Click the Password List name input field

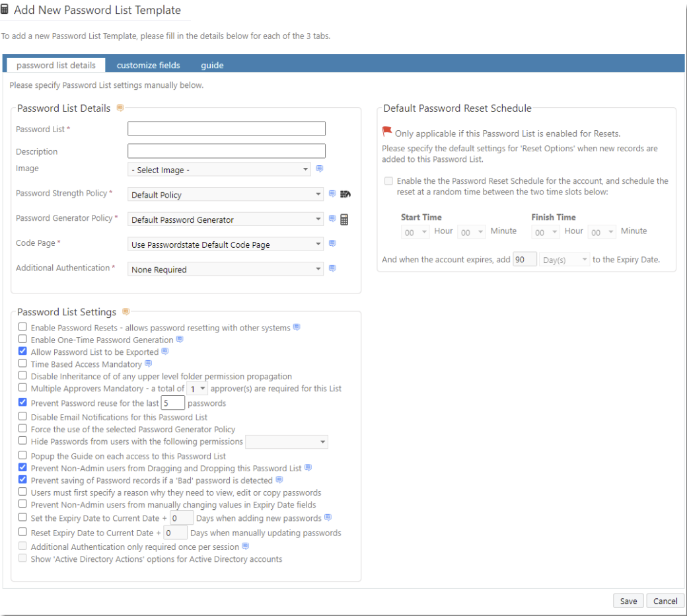point(227,129)
